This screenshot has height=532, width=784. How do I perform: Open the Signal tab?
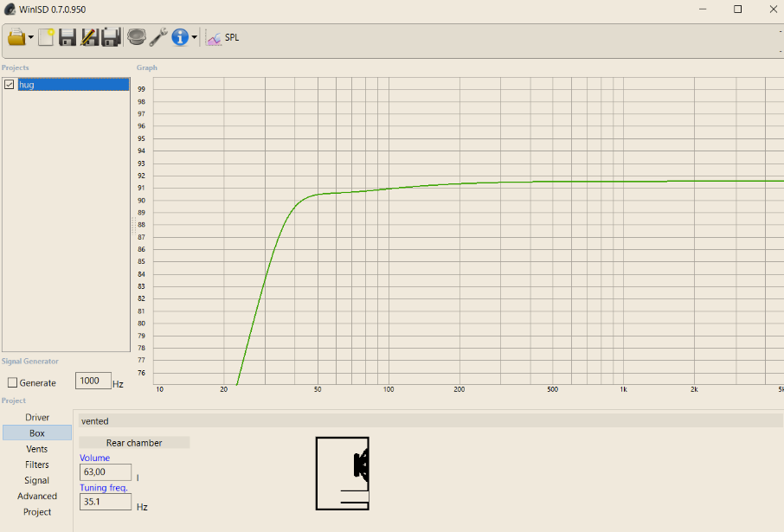point(37,480)
